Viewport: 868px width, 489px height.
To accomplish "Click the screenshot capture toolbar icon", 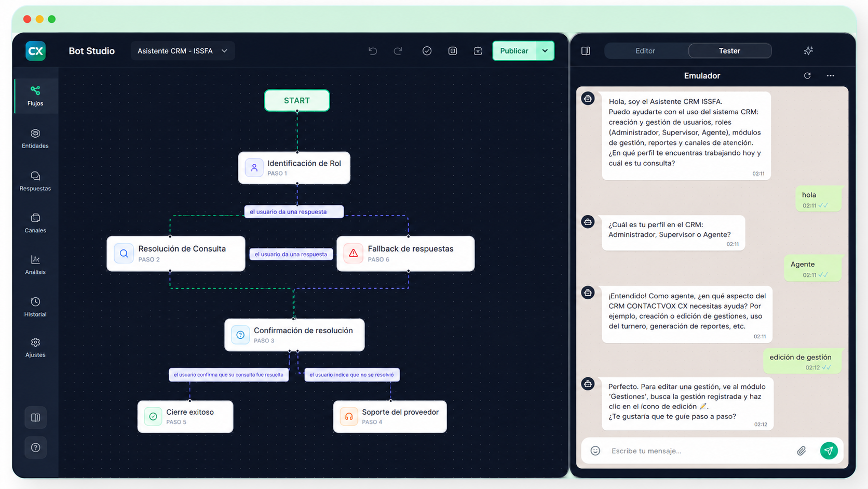I will (453, 51).
